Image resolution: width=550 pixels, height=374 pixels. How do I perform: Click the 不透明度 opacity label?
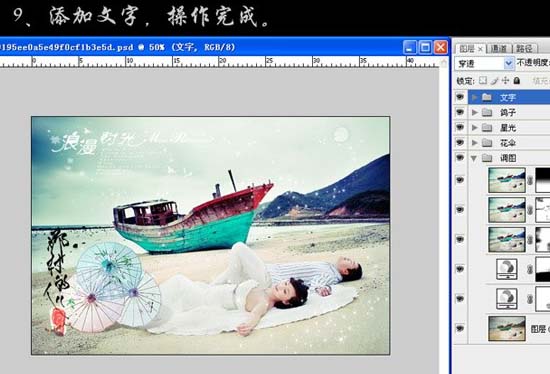coord(533,63)
